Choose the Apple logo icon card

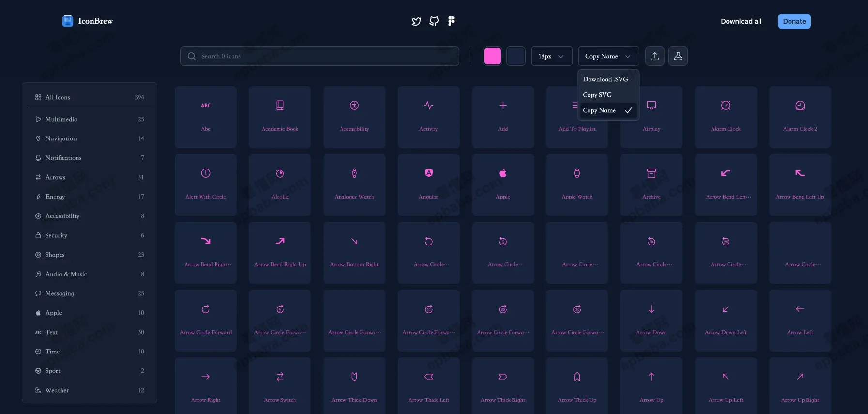coord(503,184)
